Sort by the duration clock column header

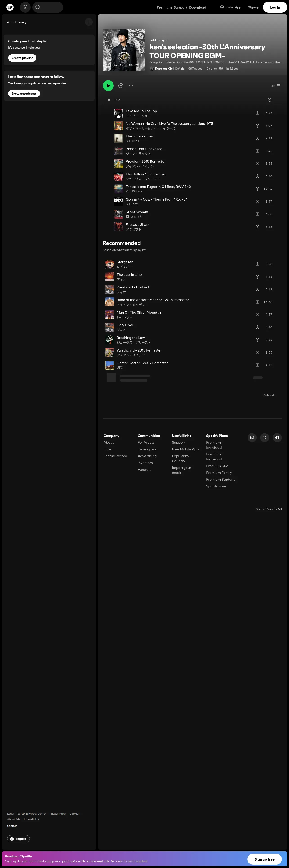pyautogui.click(x=269, y=100)
